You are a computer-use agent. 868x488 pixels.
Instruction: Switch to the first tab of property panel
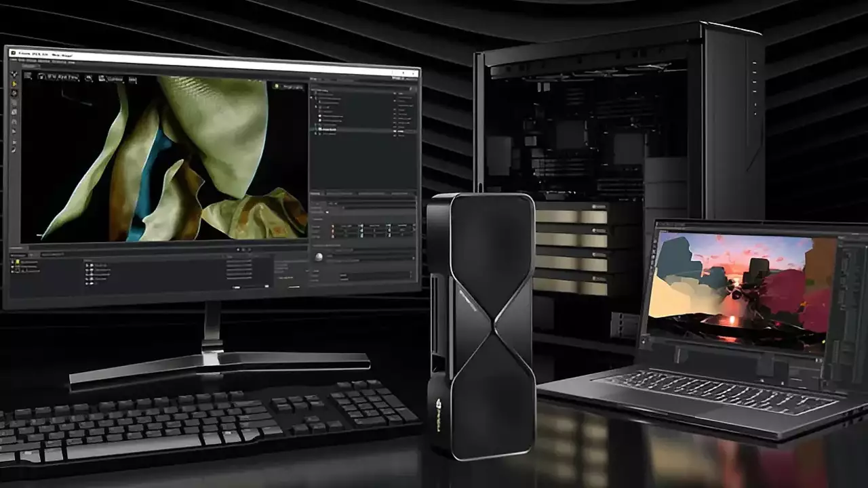[317, 194]
